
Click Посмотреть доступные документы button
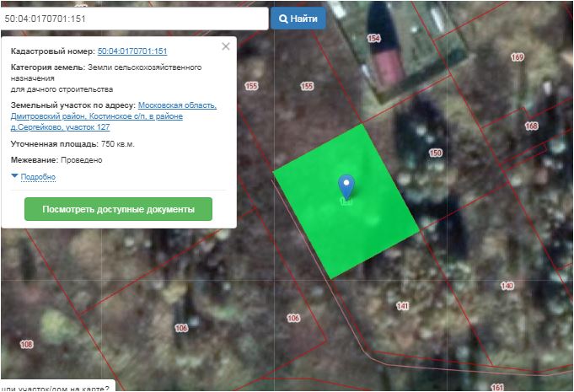pyautogui.click(x=118, y=209)
